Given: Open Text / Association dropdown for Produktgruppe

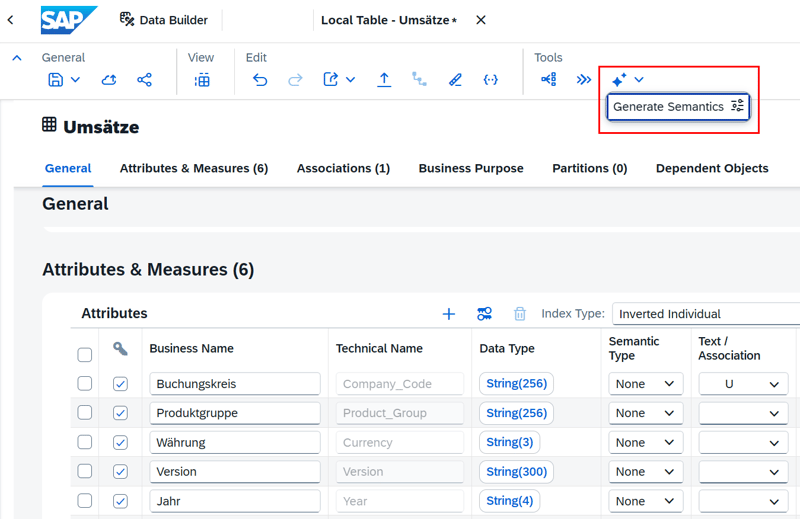Looking at the screenshot, I should [x=743, y=413].
